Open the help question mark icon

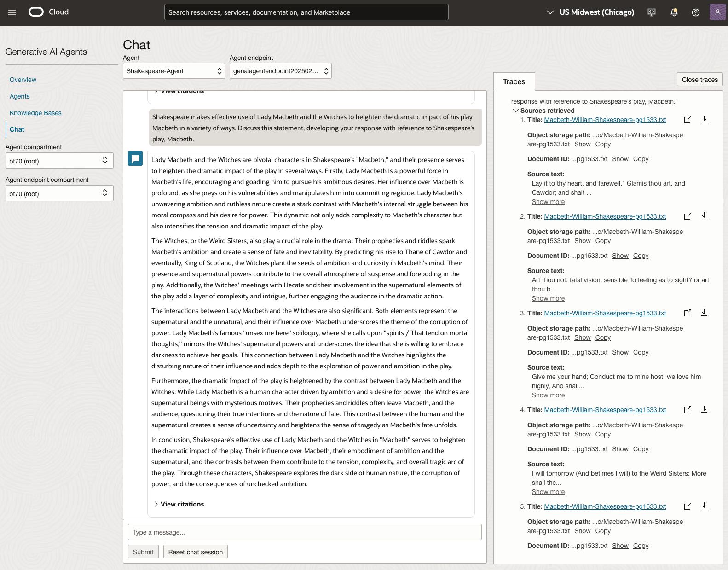695,12
